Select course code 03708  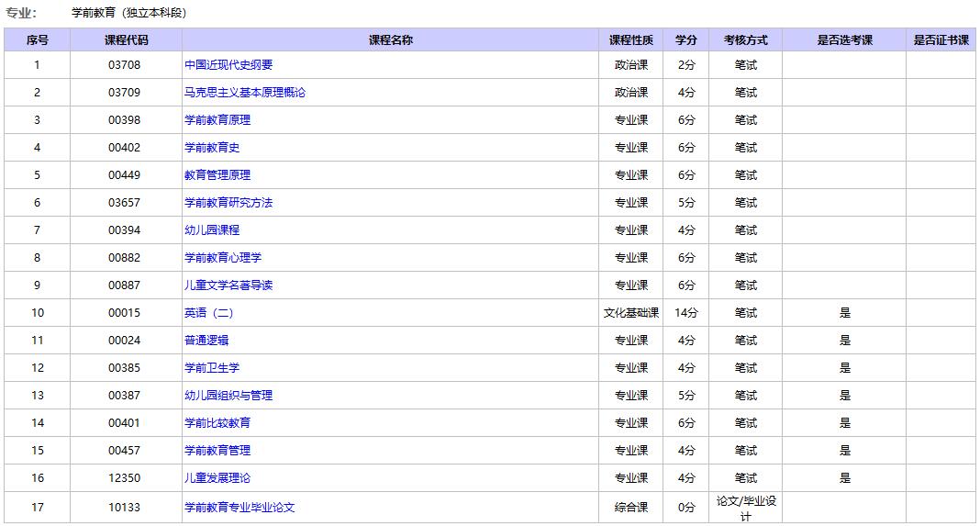click(125, 65)
